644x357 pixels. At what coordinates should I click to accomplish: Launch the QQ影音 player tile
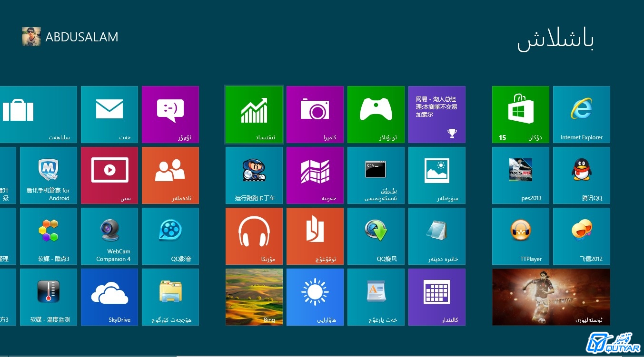(x=170, y=236)
